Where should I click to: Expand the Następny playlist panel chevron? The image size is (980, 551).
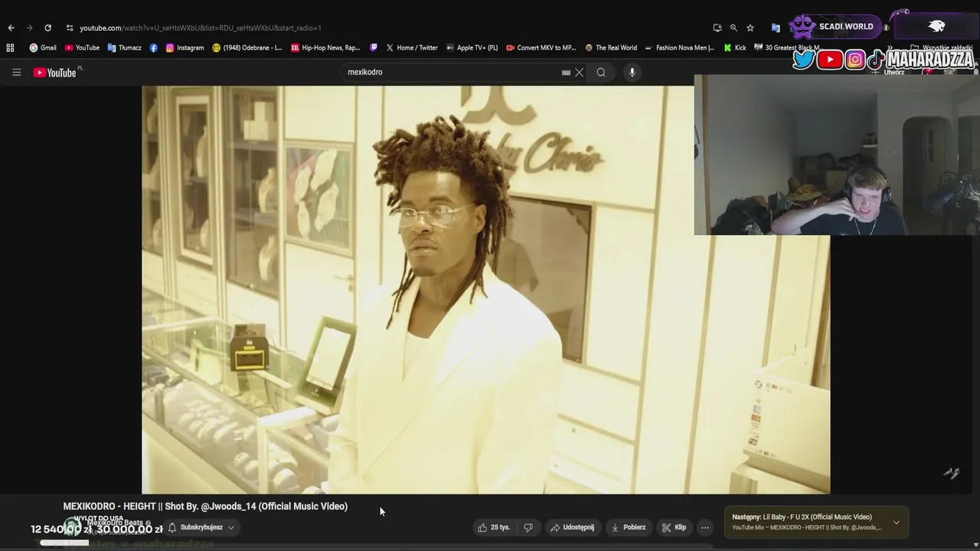897,523
